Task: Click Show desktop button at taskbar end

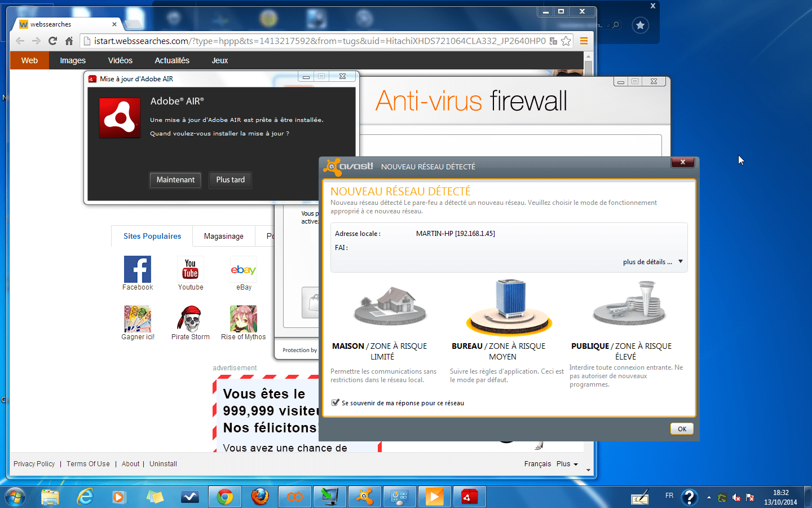Action: pyautogui.click(x=807, y=497)
